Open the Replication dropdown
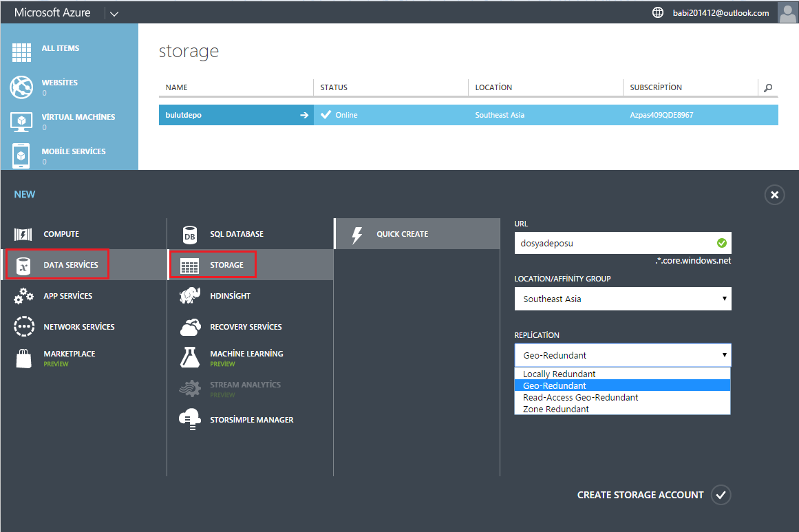Screen dimensions: 799x532 (x=623, y=355)
